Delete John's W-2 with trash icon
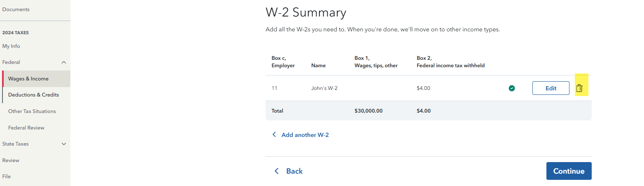644x186 pixels. click(x=579, y=88)
